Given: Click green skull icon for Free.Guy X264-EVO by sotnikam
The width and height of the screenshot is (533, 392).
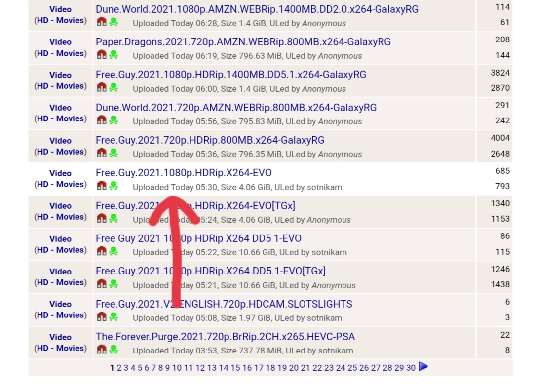Looking at the screenshot, I should pyautogui.click(x=114, y=186).
